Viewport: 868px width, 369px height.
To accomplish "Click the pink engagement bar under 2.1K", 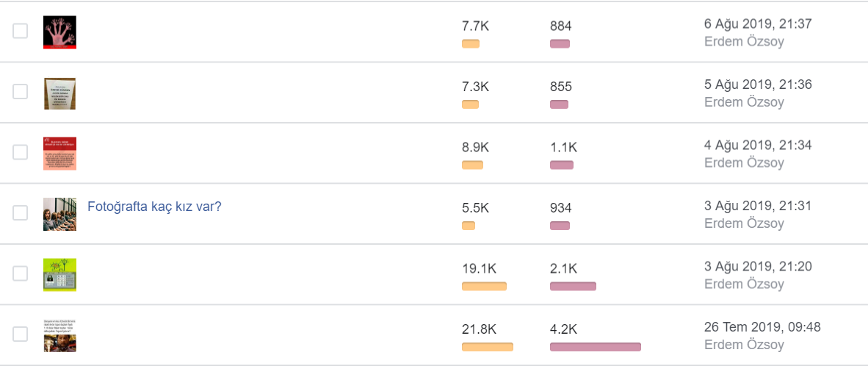I will click(x=573, y=287).
